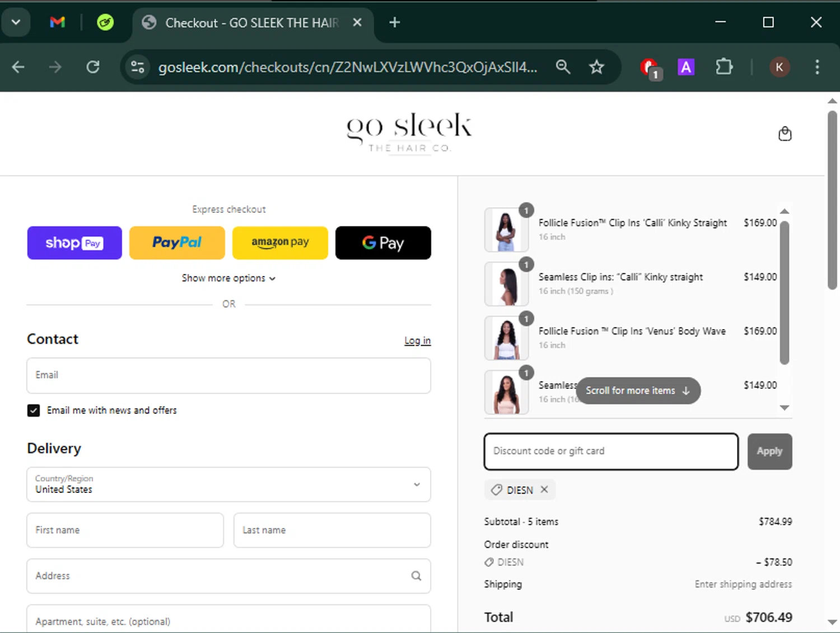
Task: Open the shopping bag cart icon
Action: pyautogui.click(x=785, y=134)
